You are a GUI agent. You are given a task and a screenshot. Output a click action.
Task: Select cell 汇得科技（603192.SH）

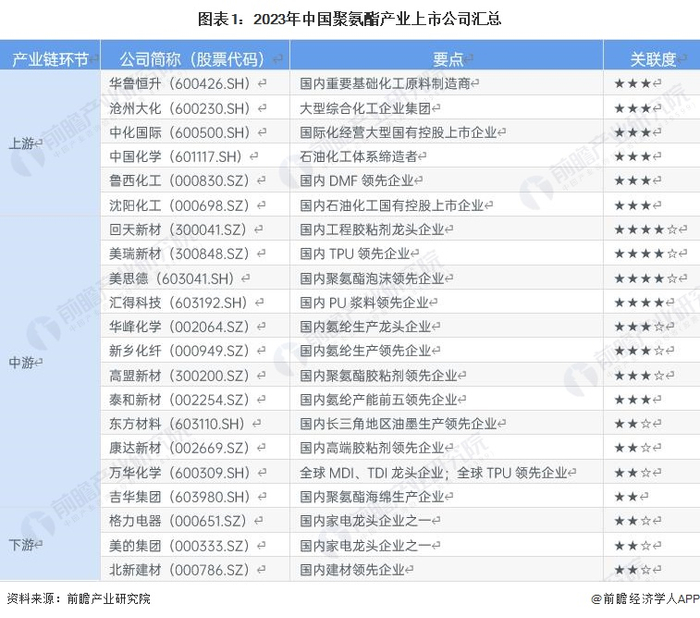195,302
